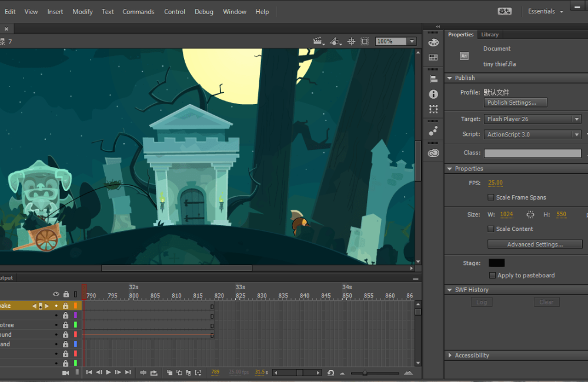The image size is (588, 382).
Task: Open the Transform panel icon
Action: coord(433,109)
